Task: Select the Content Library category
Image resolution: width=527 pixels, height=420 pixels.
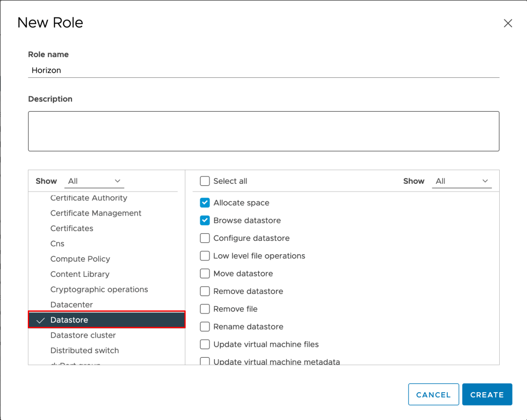Action: click(x=80, y=274)
